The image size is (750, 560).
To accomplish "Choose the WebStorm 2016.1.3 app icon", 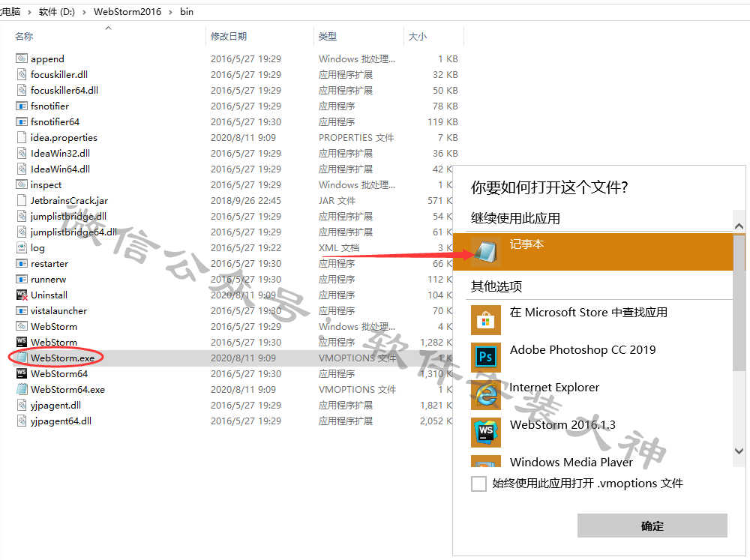I will pyautogui.click(x=486, y=433).
